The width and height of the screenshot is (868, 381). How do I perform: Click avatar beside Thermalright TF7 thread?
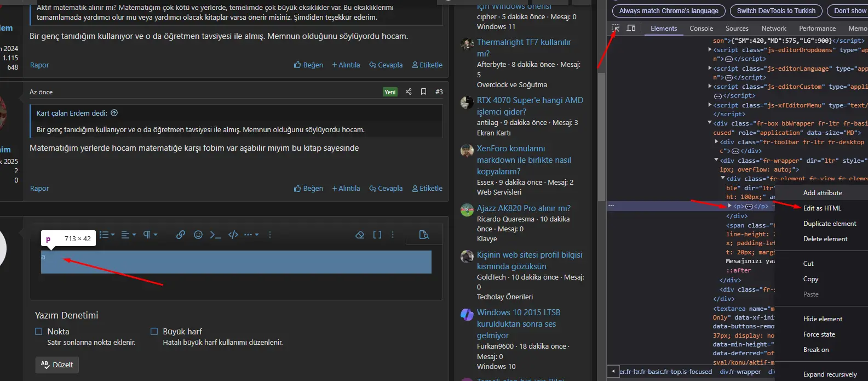coord(467,44)
